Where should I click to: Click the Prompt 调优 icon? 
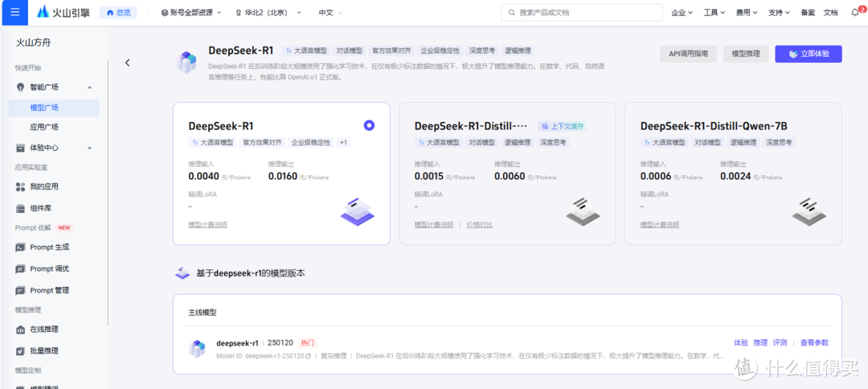click(x=20, y=269)
